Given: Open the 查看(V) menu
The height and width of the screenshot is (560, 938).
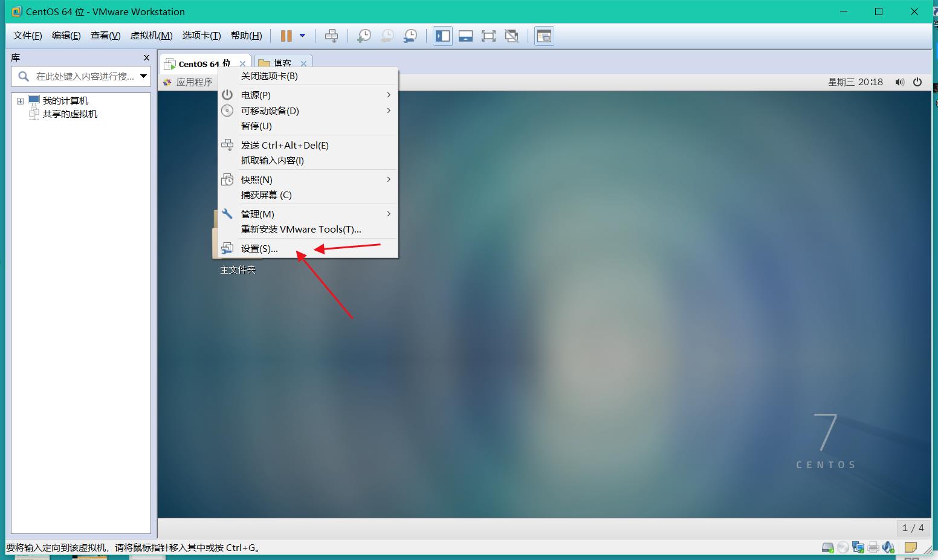Looking at the screenshot, I should click(106, 36).
